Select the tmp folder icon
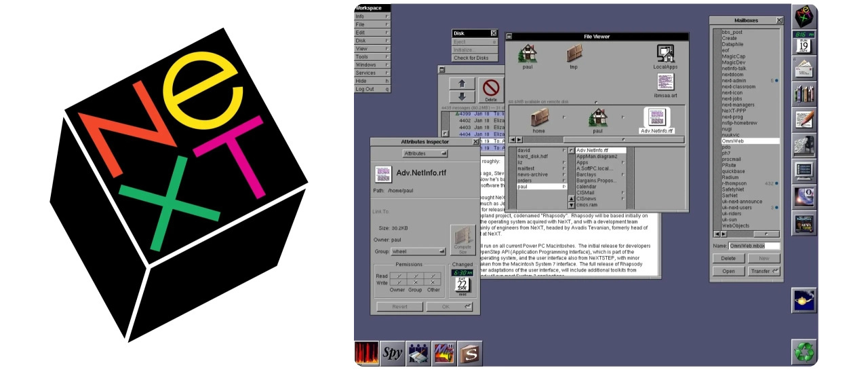This screenshot has height=370, width=868. (x=574, y=54)
